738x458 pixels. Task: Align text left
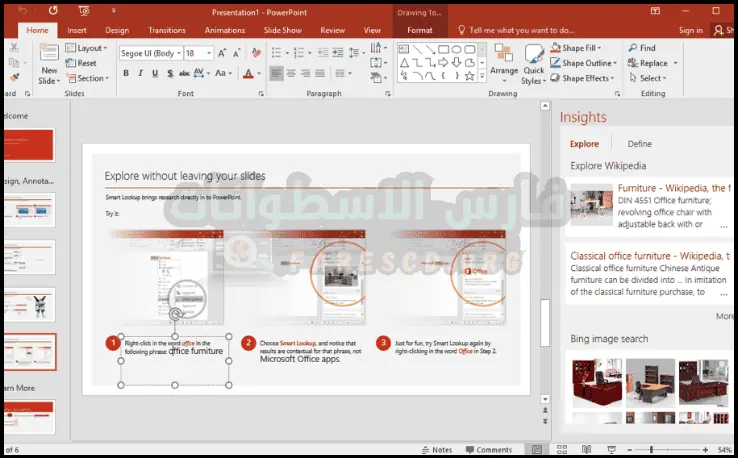coord(276,73)
